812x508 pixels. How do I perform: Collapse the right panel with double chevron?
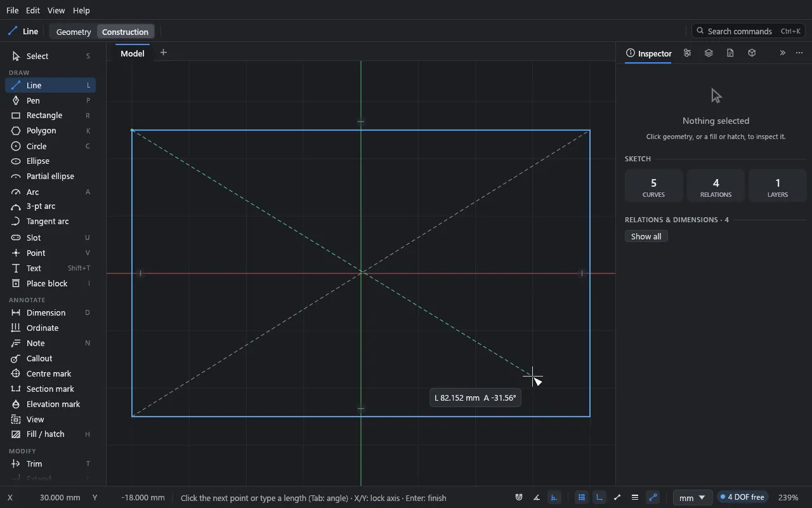tap(782, 53)
